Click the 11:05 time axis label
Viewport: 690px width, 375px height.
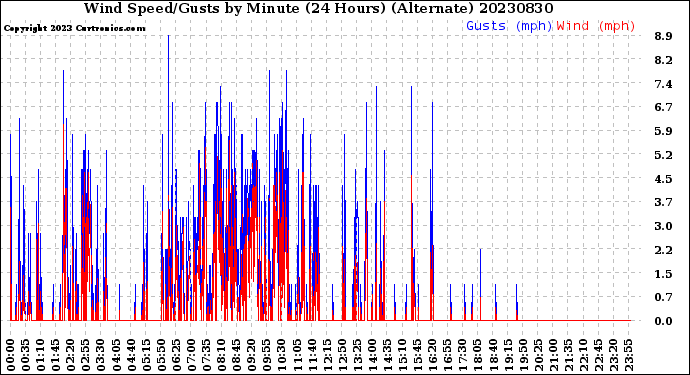pos(297,355)
